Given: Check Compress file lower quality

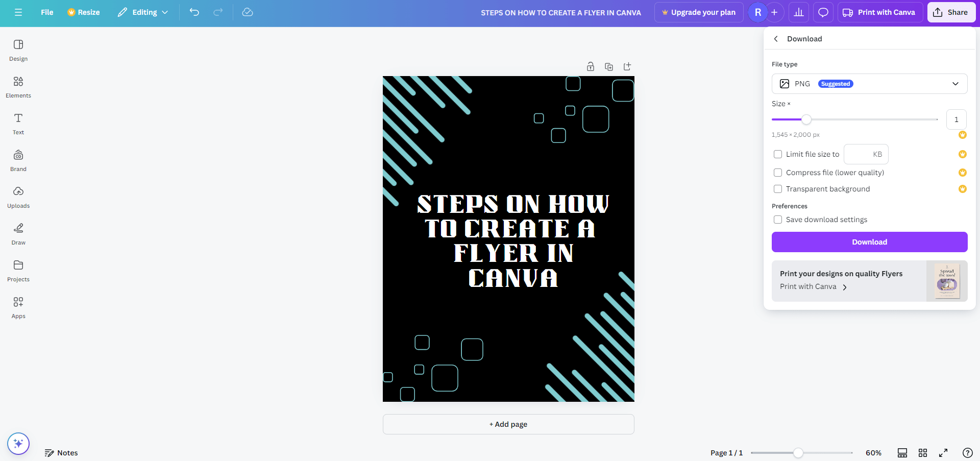Looking at the screenshot, I should (x=778, y=173).
